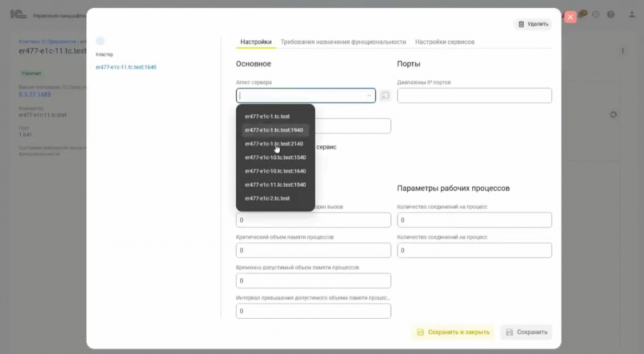This screenshot has width=644, height=354.
Task: Open Требования назначения функциональности tab
Action: [x=343, y=42]
